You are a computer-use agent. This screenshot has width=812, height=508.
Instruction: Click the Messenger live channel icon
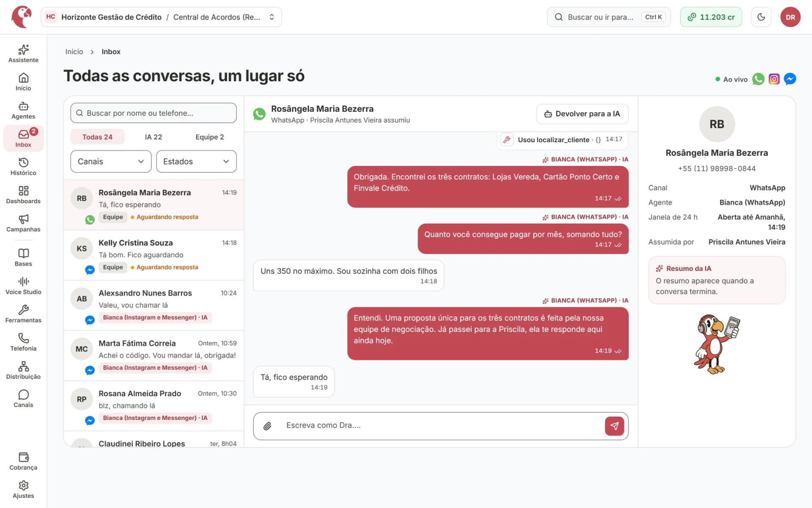click(790, 79)
